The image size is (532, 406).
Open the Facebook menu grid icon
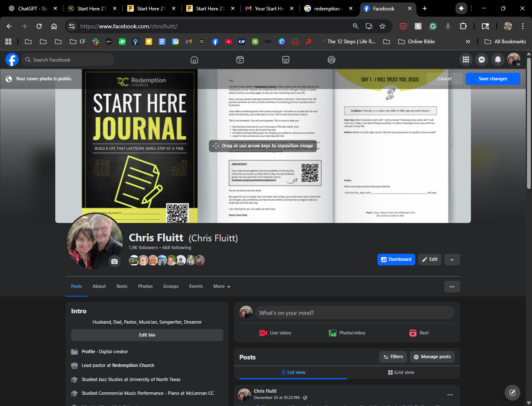465,60
